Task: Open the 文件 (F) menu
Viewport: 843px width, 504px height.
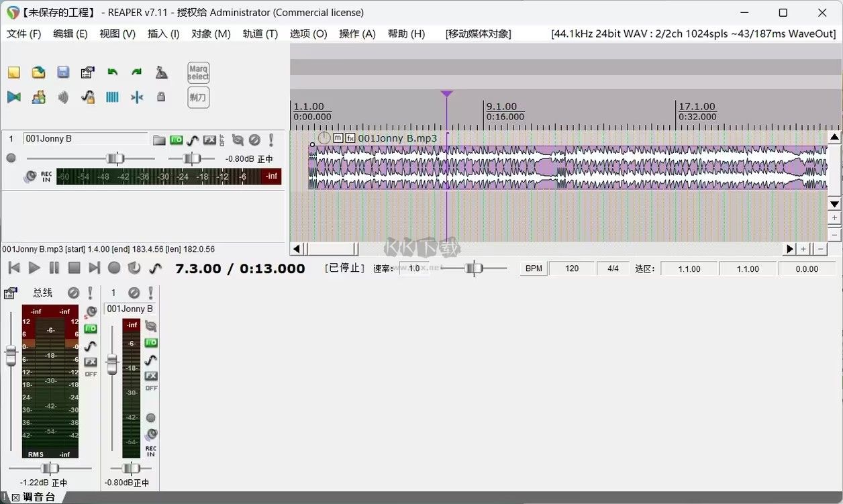Action: (x=23, y=34)
